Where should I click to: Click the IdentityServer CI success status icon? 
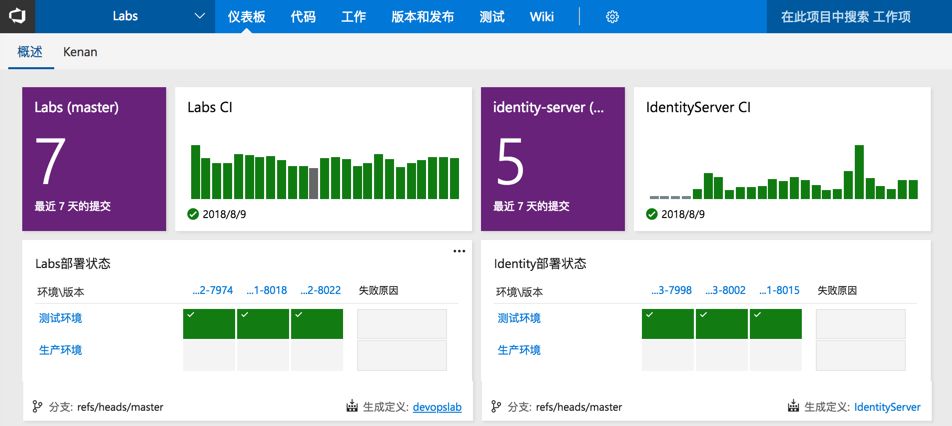[652, 214]
